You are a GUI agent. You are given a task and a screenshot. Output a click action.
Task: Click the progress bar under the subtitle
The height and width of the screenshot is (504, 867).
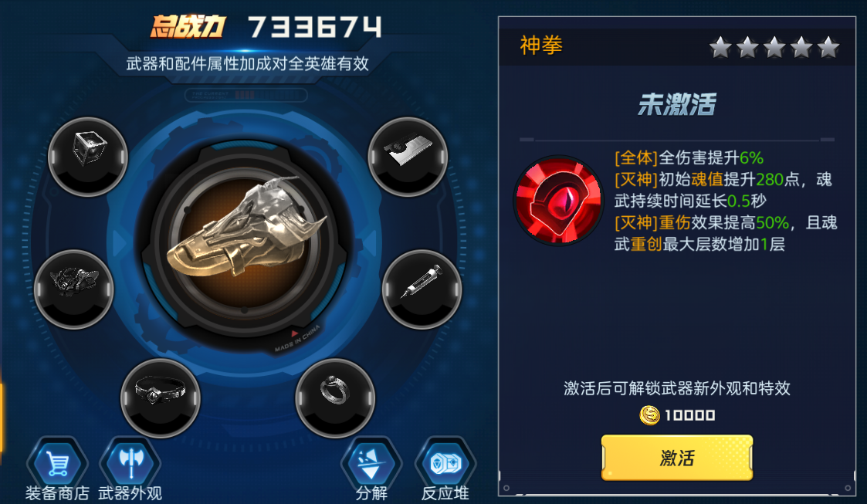[246, 95]
